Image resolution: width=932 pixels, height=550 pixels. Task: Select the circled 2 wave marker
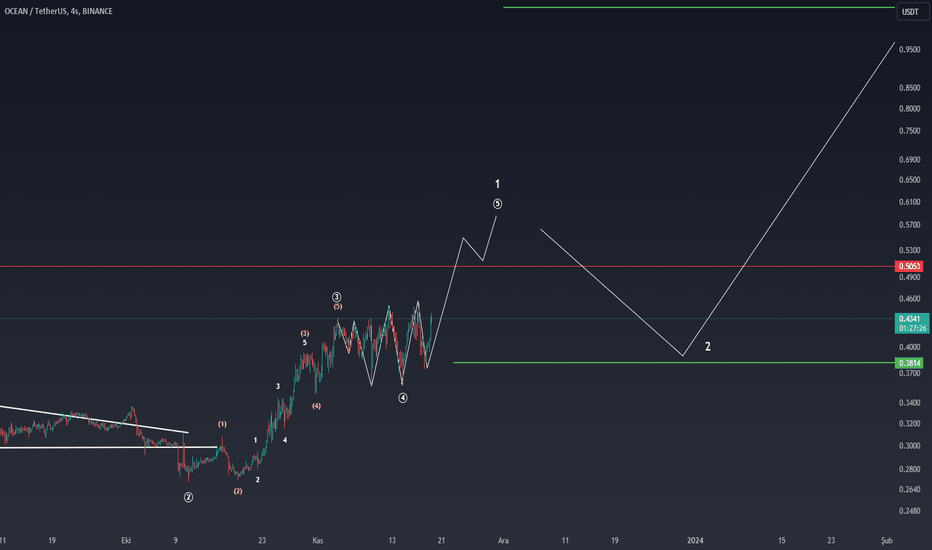tap(188, 497)
